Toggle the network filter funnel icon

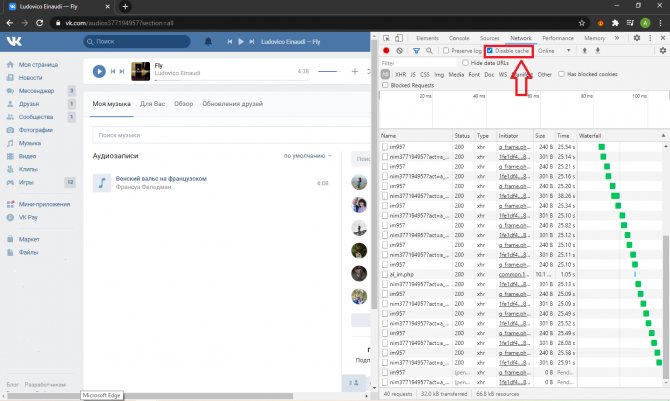click(416, 50)
